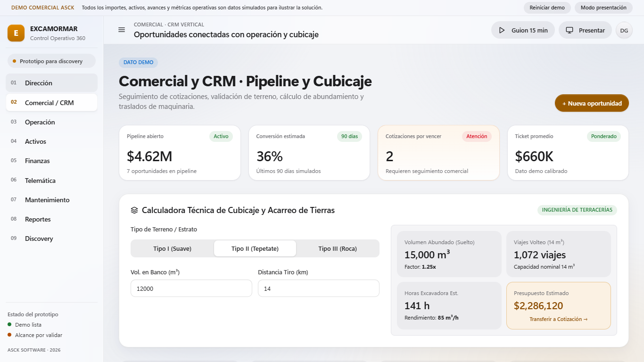Click the hamburger menu icon
644x362 pixels.
pyautogui.click(x=122, y=30)
